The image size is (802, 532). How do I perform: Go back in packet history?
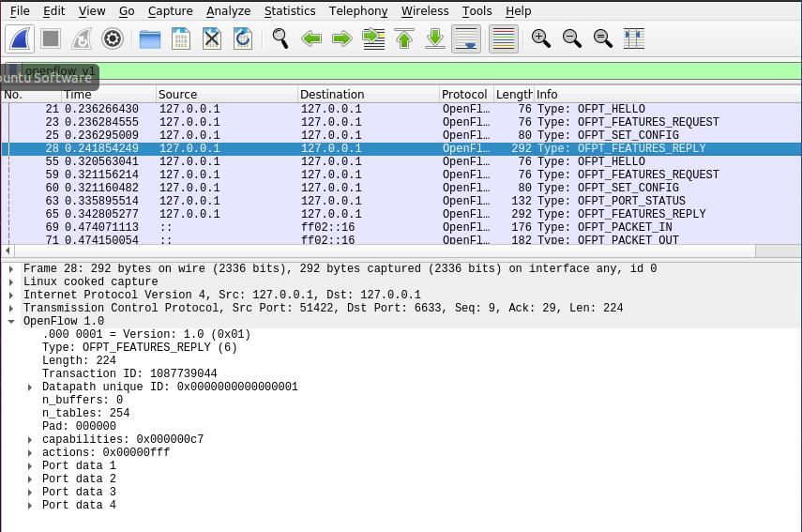tap(311, 38)
